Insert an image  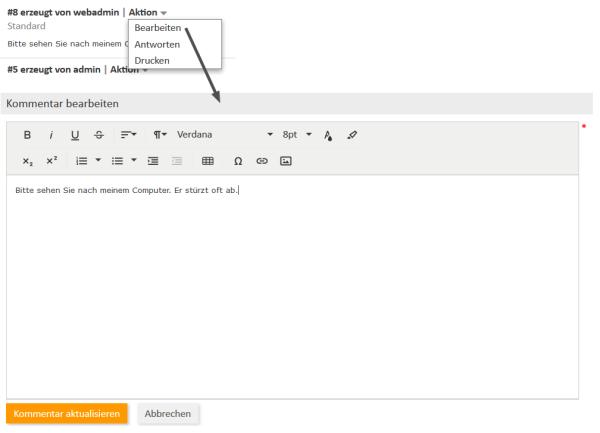[285, 161]
